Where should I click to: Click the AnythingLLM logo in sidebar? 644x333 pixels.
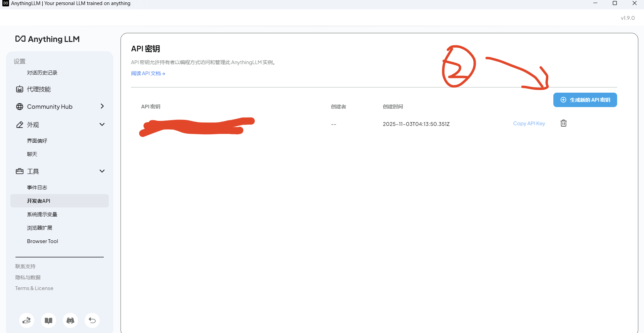coord(47,39)
